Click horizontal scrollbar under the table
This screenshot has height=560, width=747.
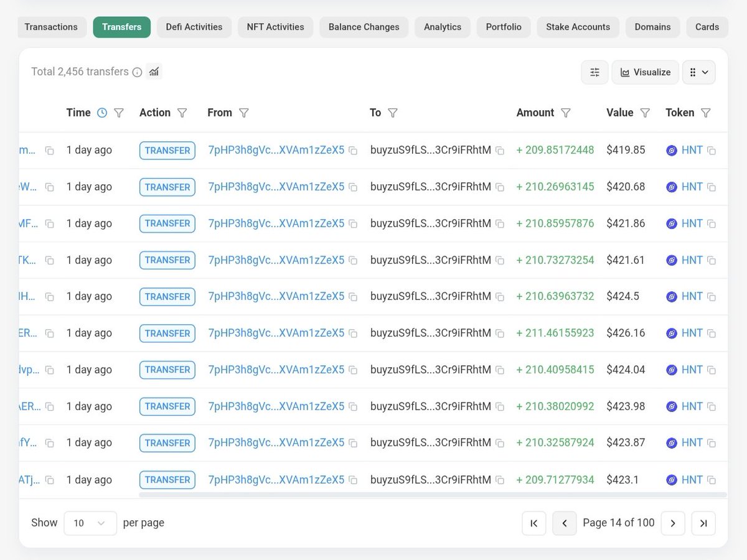pos(433,495)
